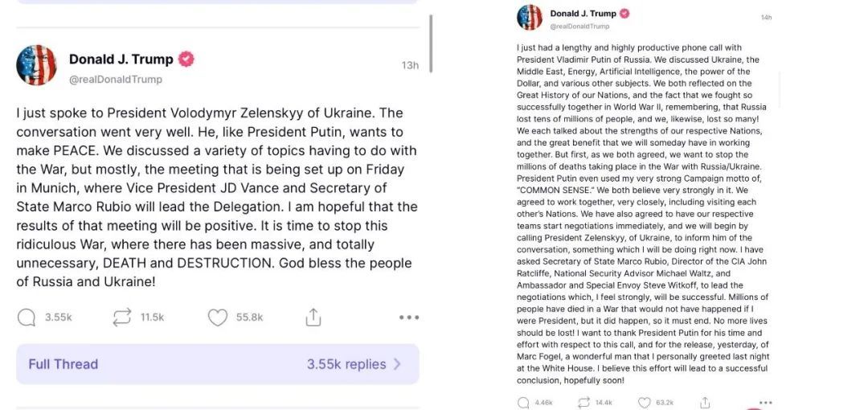Like the post with 55.8k hearts

[218, 318]
